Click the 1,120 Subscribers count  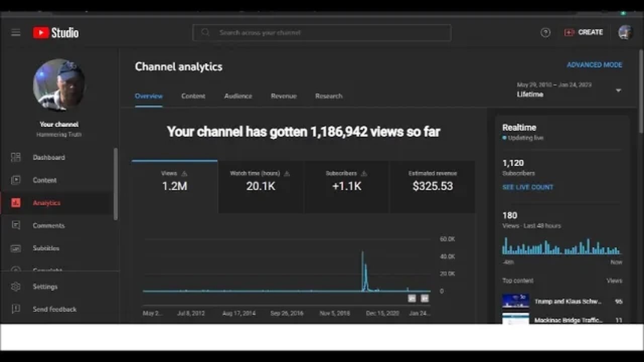pyautogui.click(x=513, y=163)
